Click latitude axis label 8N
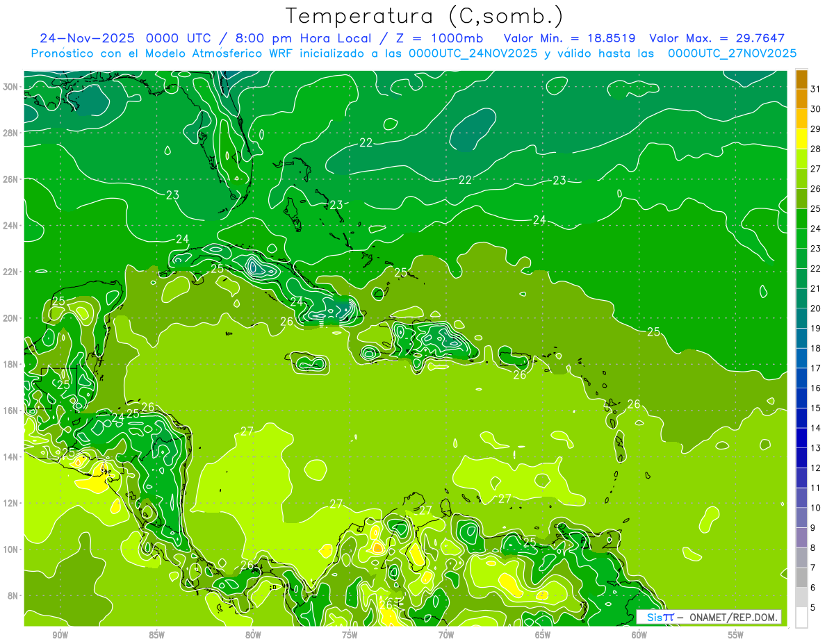Screen dimensions: 834x644 [x=13, y=596]
